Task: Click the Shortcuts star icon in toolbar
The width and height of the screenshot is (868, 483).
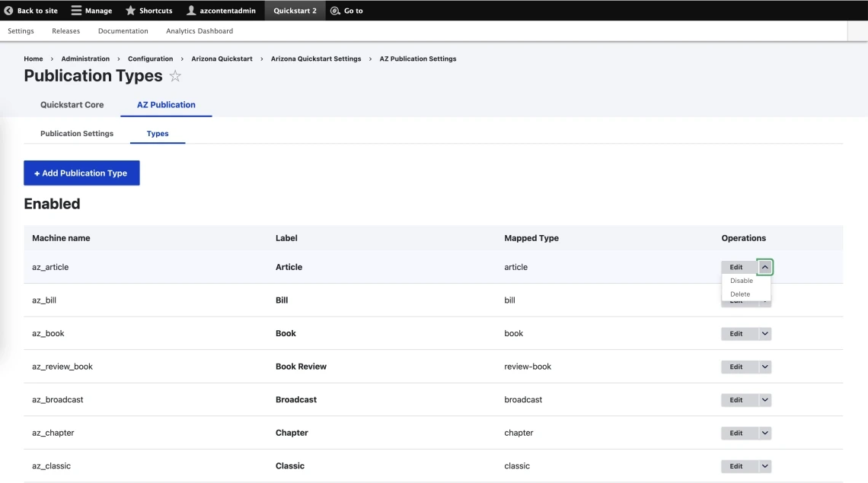Action: click(x=130, y=11)
